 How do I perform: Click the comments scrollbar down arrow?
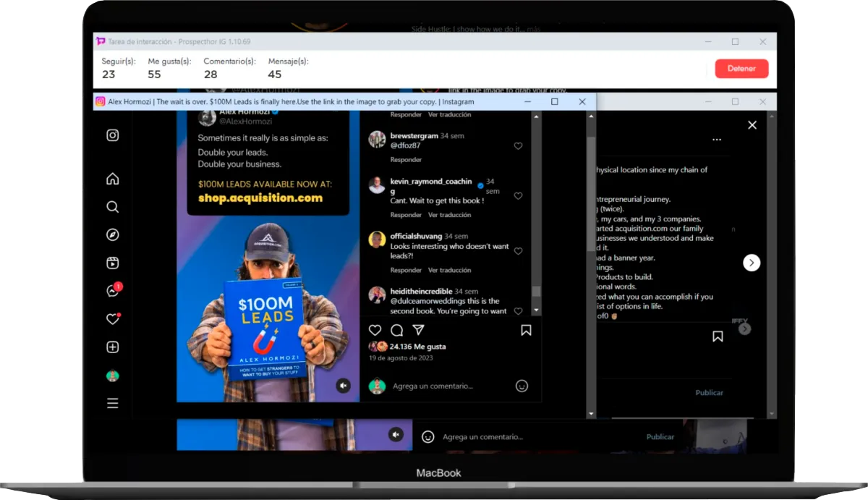tap(536, 310)
